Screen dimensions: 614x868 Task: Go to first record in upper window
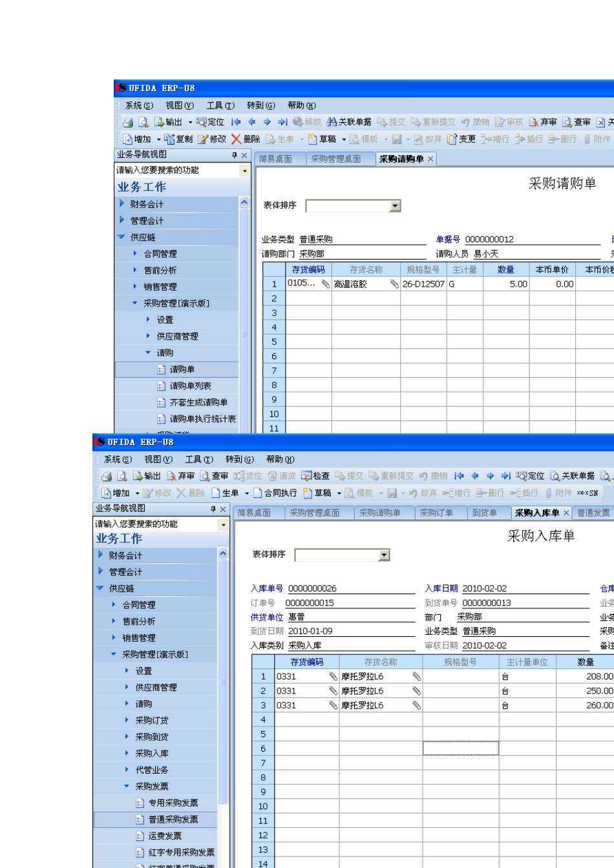[236, 122]
